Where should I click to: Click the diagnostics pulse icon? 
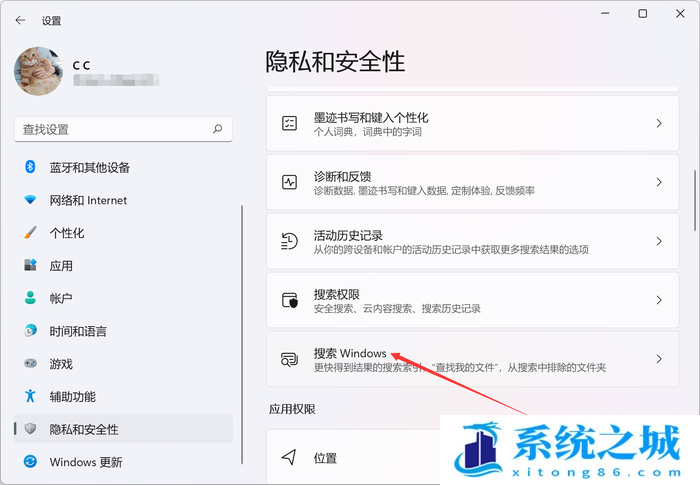click(x=289, y=182)
